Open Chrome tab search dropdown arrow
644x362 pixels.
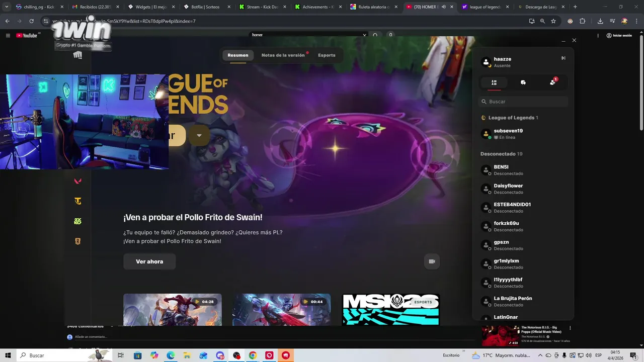pyautogui.click(x=7, y=7)
